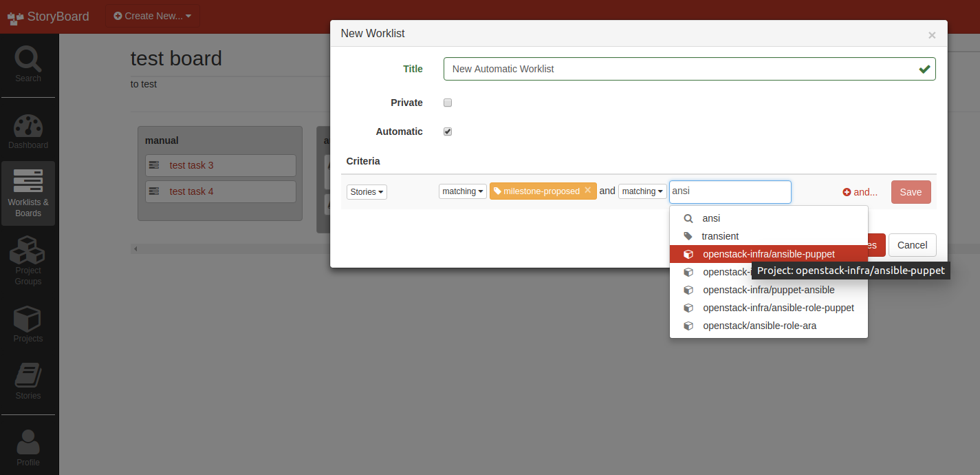Click the and... link to add criteria
This screenshot has width=980, height=475.
(x=860, y=191)
